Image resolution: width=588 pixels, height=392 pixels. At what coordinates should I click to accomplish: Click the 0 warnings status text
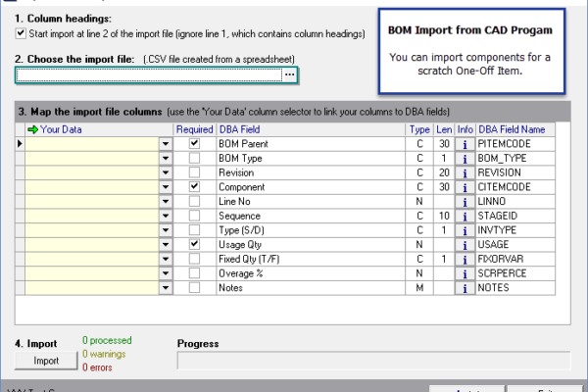coord(104,354)
